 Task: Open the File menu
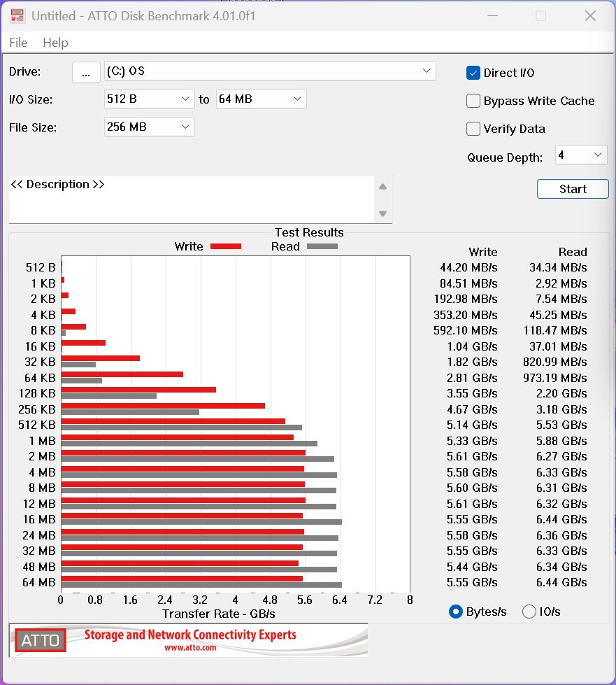pyautogui.click(x=18, y=43)
